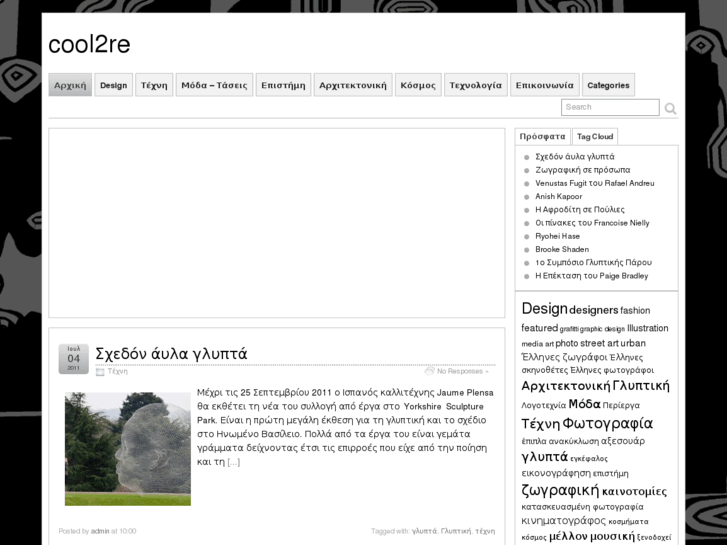Open recent post Ζωγραφική σε πρόσωπα

click(x=582, y=170)
